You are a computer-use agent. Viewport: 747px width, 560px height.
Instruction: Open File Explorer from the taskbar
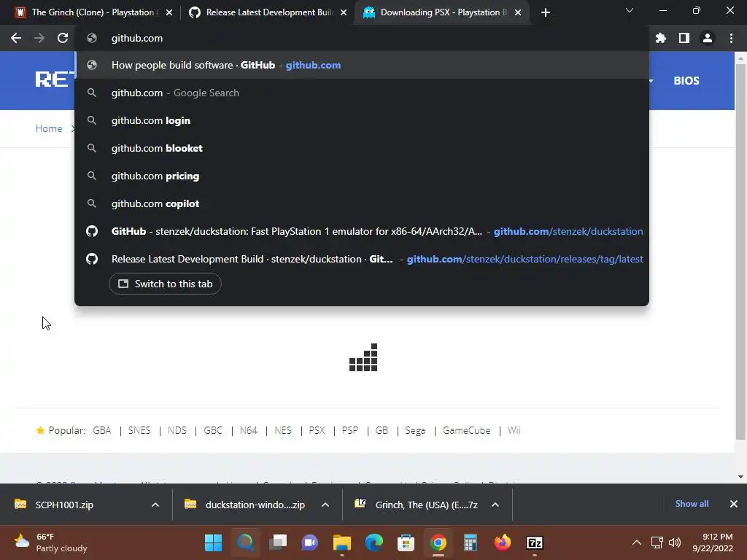tap(342, 542)
